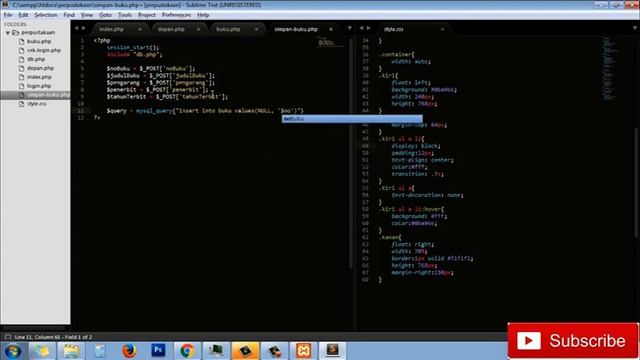Click the Line 11 Column status text
Screen dimensions: 640x360
coord(53,337)
